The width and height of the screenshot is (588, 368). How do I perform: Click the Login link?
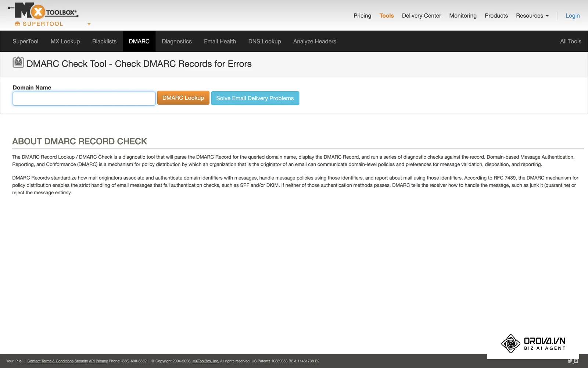pyautogui.click(x=573, y=15)
